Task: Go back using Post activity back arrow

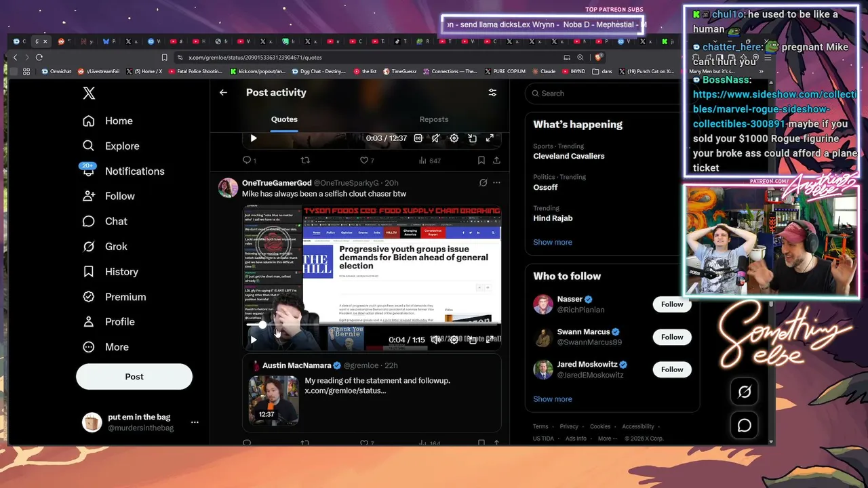Action: pyautogui.click(x=223, y=92)
